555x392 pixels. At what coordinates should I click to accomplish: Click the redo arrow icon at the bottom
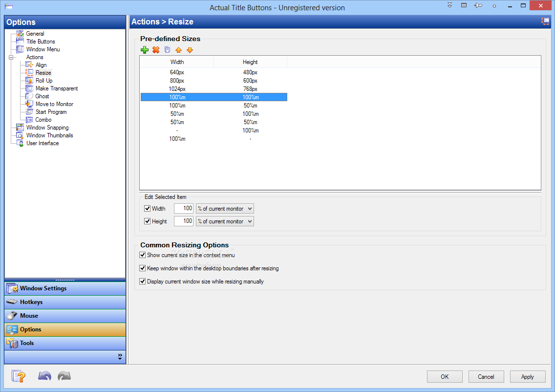point(64,376)
